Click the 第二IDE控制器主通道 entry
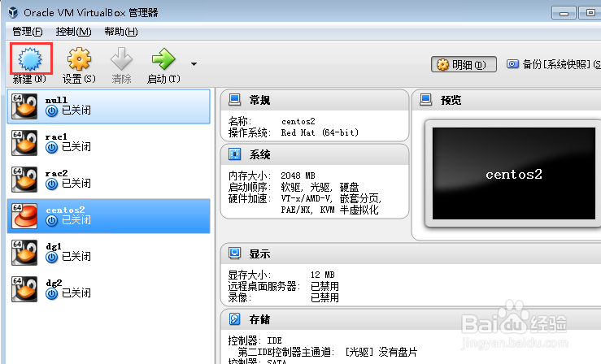 [x=327, y=352]
